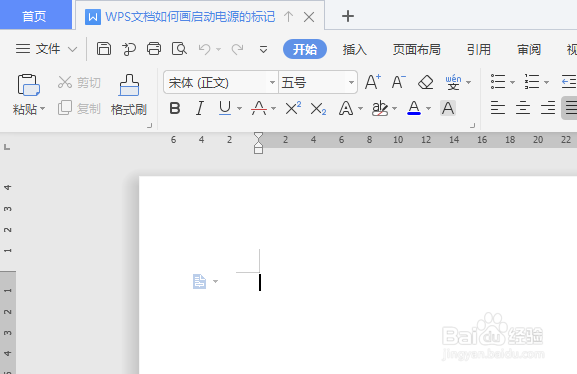This screenshot has width=577, height=374.
Task: Switch to the 审阅 ribbon tab
Action: click(x=529, y=49)
